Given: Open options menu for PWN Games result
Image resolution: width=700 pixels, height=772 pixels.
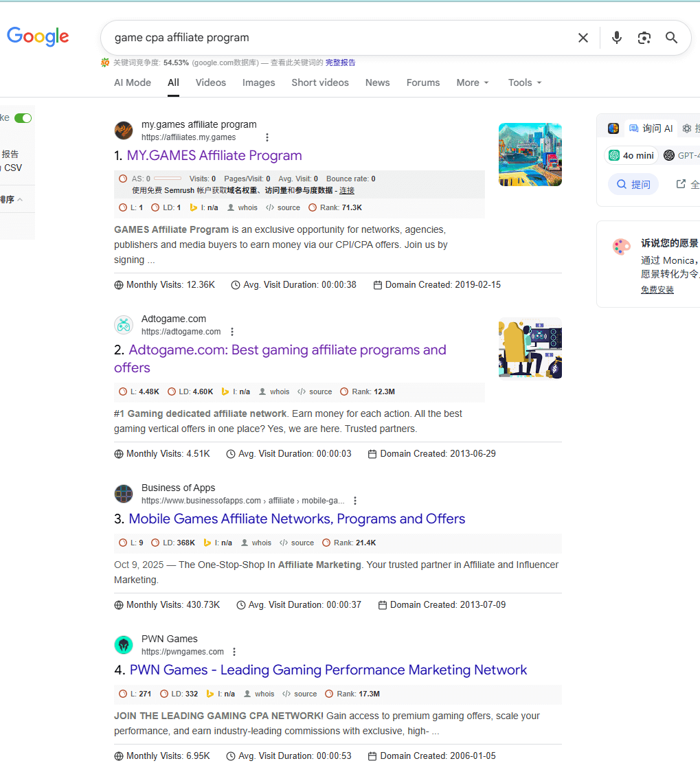Looking at the screenshot, I should [234, 652].
